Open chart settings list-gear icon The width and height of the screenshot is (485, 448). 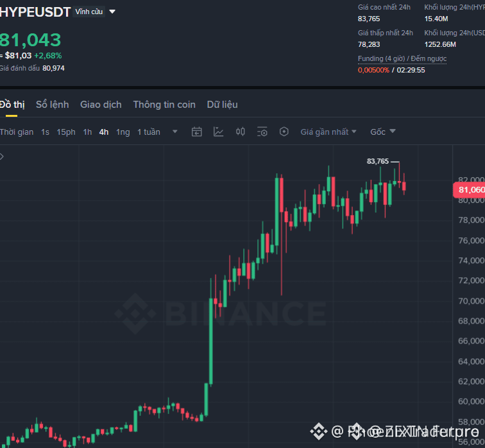(x=262, y=132)
